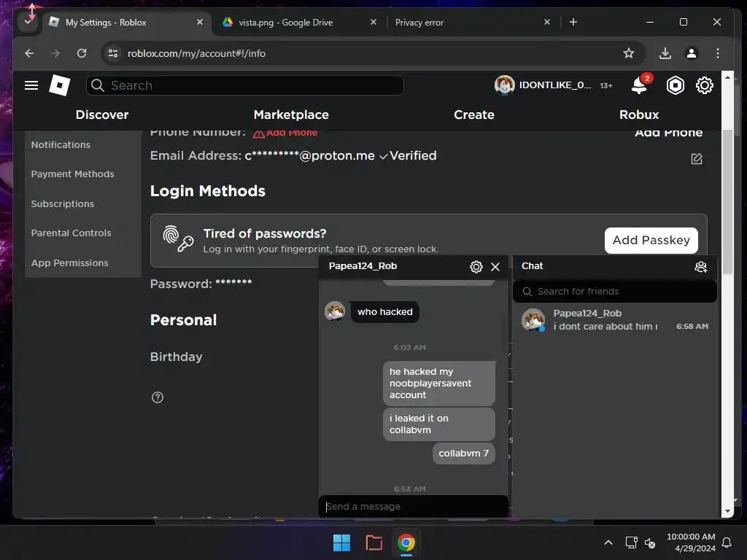
Task: Open File Explorer from taskbar
Action: [374, 542]
